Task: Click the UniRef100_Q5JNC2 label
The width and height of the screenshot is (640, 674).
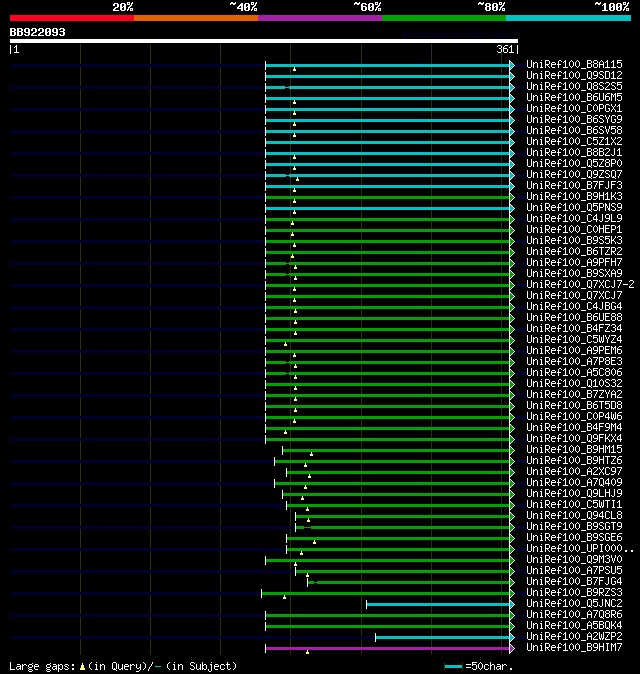Action: point(574,604)
